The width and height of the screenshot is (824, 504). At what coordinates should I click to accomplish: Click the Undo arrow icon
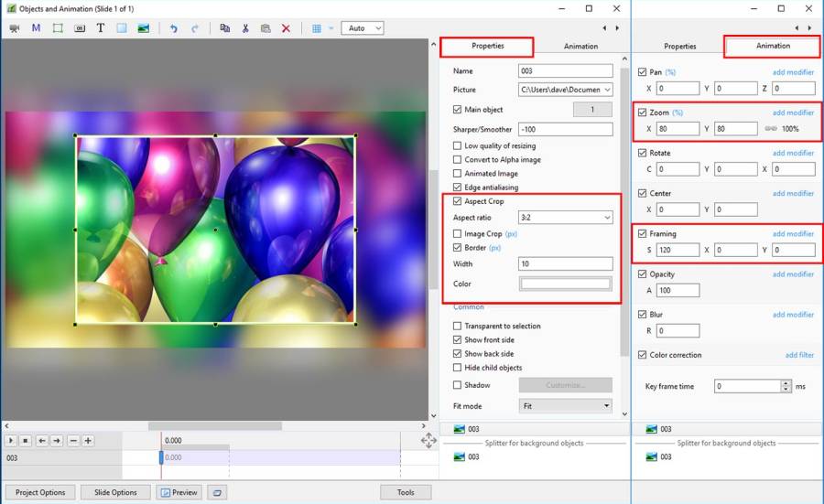[x=174, y=28]
